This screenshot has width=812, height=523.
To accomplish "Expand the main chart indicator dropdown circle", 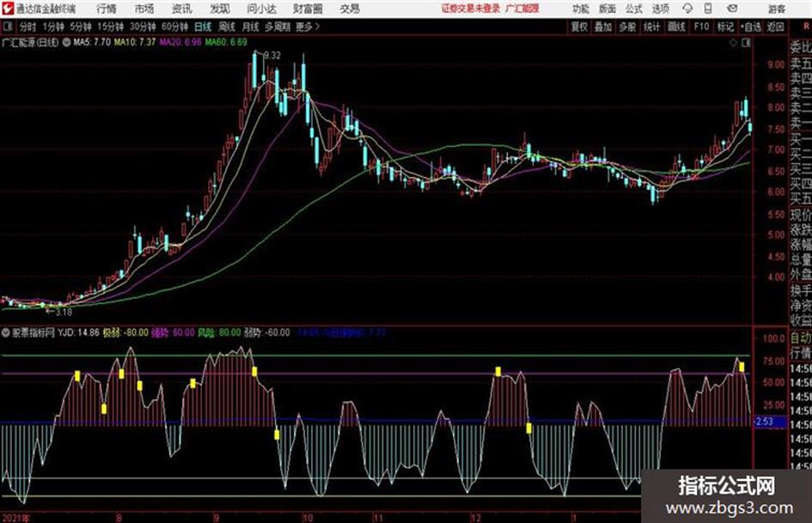I will pyautogui.click(x=66, y=42).
